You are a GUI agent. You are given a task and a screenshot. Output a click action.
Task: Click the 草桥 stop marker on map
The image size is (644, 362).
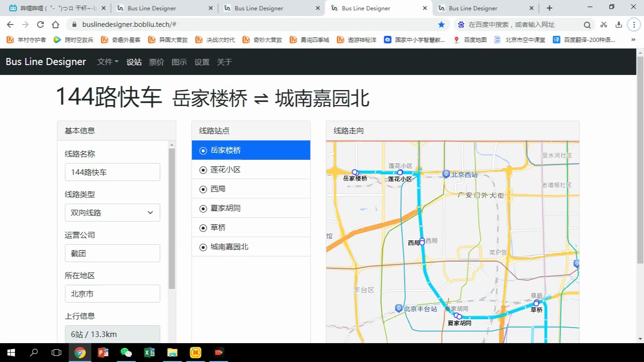click(x=536, y=303)
